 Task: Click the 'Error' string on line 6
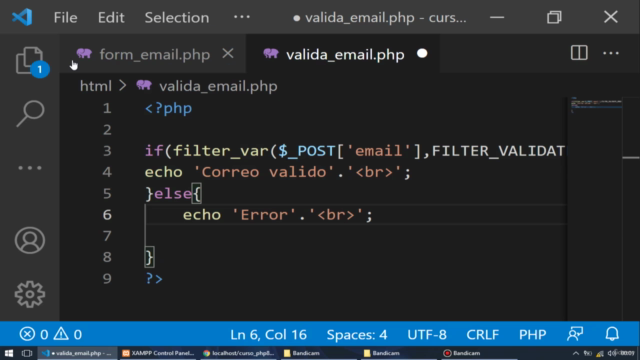(x=264, y=215)
